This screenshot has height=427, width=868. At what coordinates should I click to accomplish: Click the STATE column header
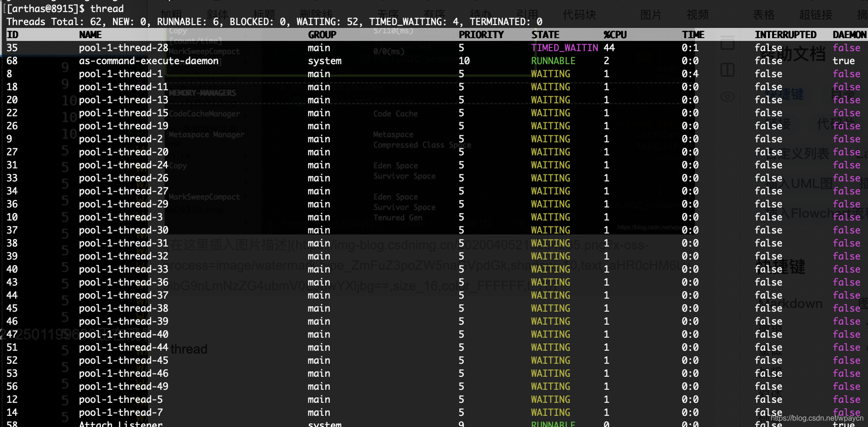coord(545,35)
